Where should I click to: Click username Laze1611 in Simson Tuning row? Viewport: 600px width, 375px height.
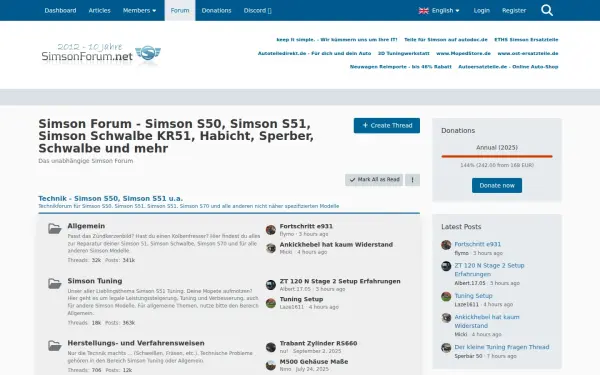292,307
